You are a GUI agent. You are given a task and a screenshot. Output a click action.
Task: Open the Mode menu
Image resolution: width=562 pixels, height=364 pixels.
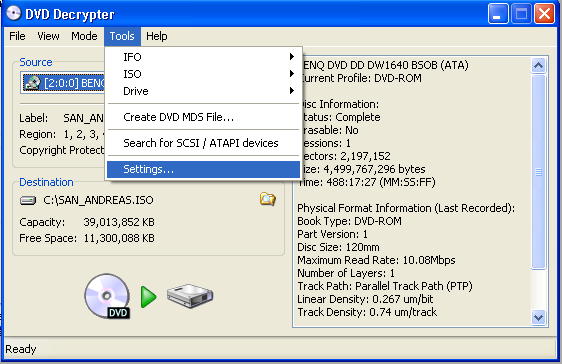[x=84, y=36]
